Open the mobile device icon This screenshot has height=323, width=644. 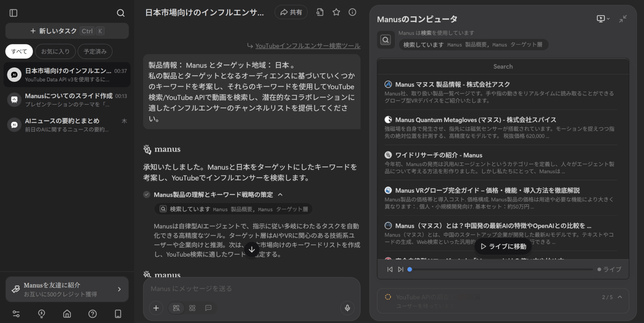click(x=118, y=314)
